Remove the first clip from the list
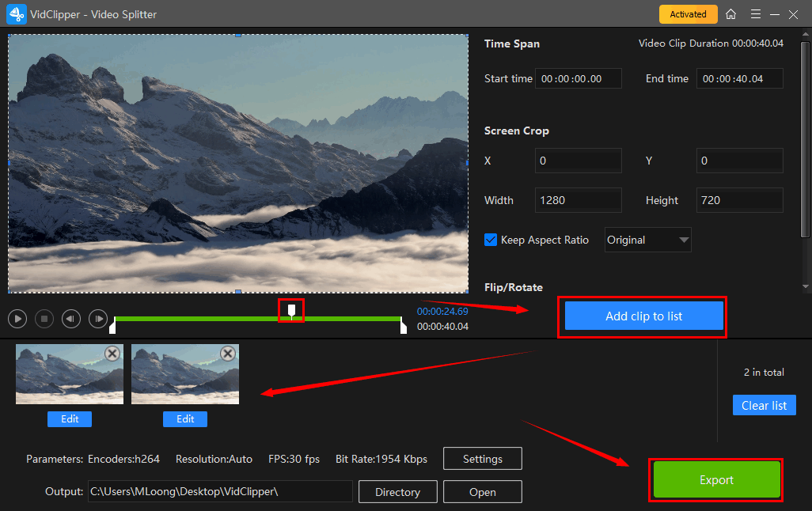The width and height of the screenshot is (812, 511). (x=112, y=354)
